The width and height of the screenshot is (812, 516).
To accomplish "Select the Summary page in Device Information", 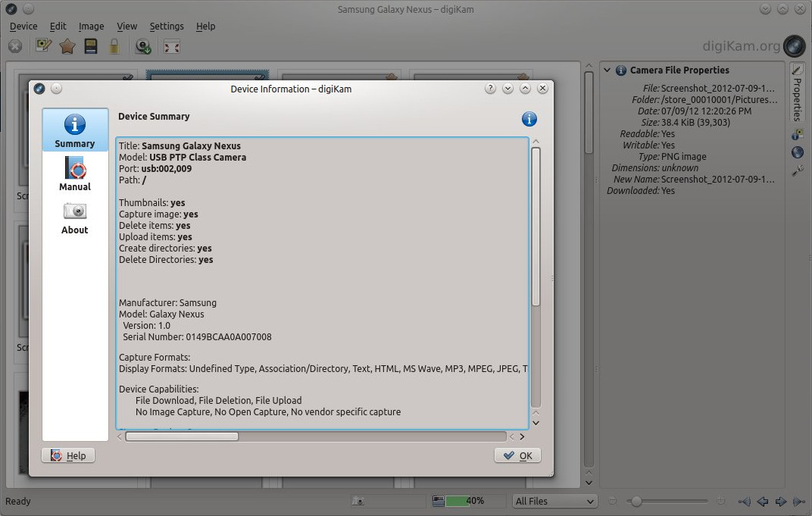I will (75, 130).
